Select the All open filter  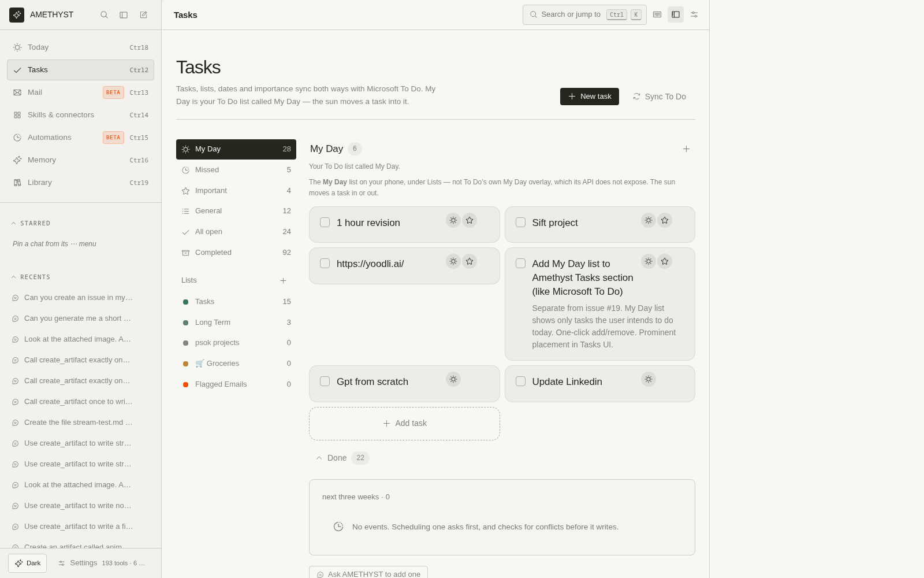pyautogui.click(x=236, y=232)
